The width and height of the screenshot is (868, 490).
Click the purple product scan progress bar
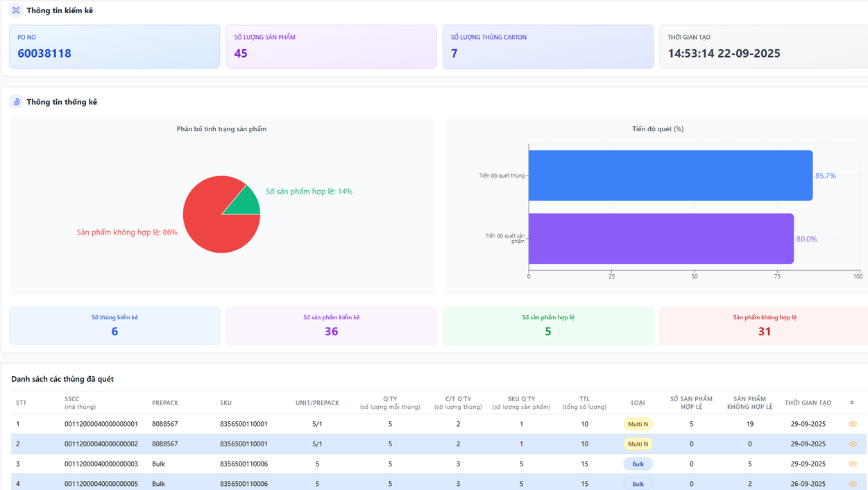pos(661,239)
